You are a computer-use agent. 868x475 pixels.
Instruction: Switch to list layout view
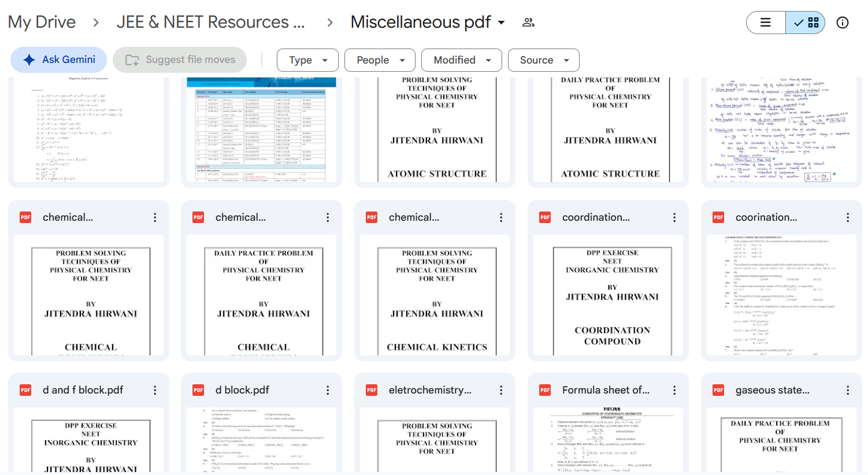click(x=766, y=23)
